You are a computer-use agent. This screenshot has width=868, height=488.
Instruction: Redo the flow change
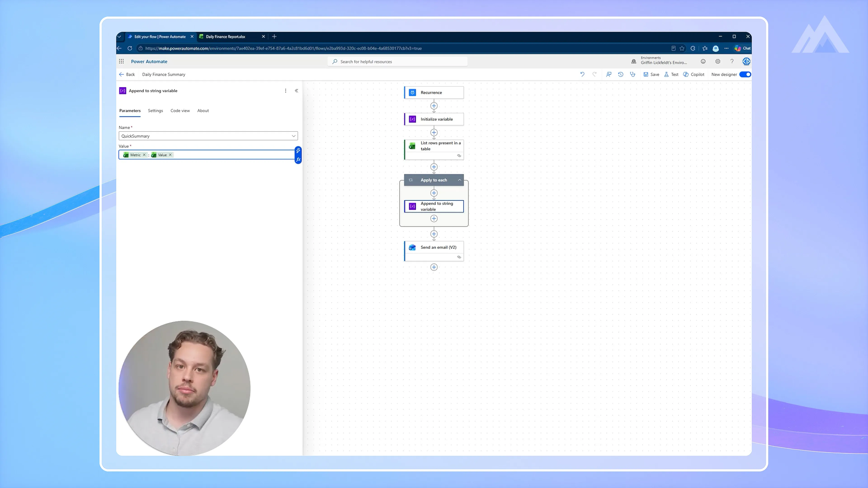pos(594,74)
